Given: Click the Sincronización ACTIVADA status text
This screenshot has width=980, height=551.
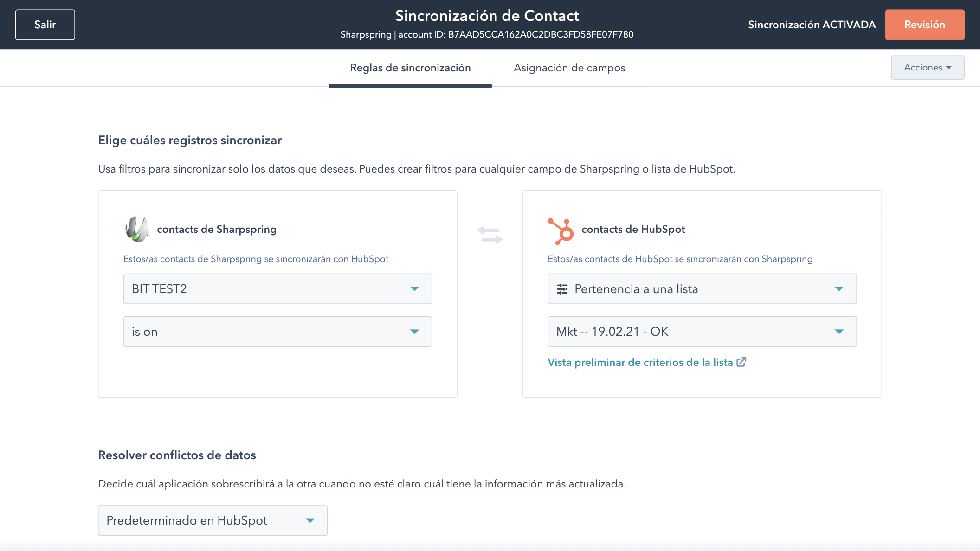Looking at the screenshot, I should click(x=812, y=25).
